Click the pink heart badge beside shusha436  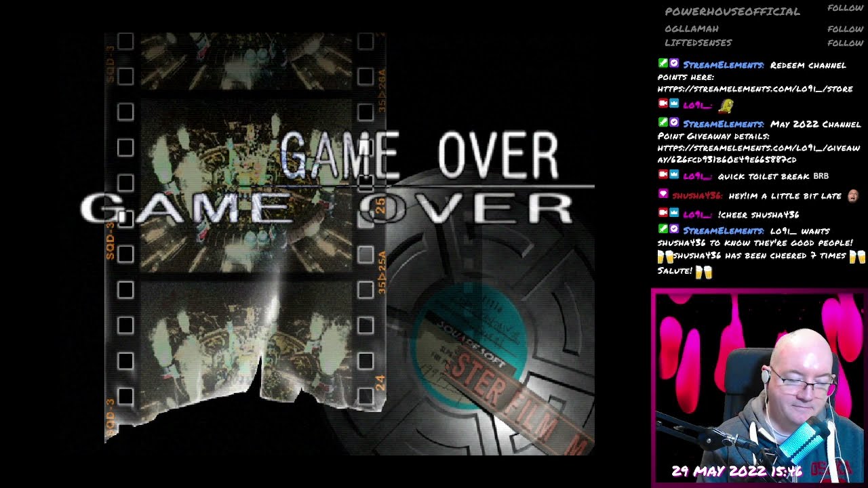pyautogui.click(x=663, y=195)
